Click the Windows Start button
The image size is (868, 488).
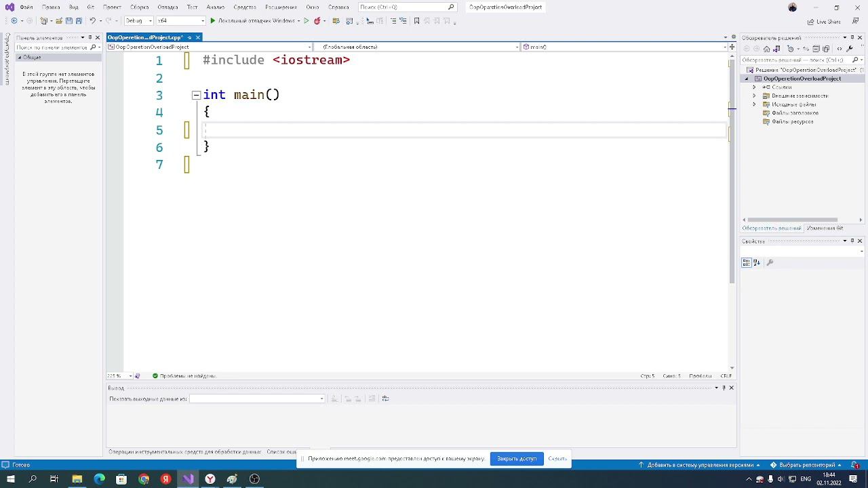pos(11,479)
